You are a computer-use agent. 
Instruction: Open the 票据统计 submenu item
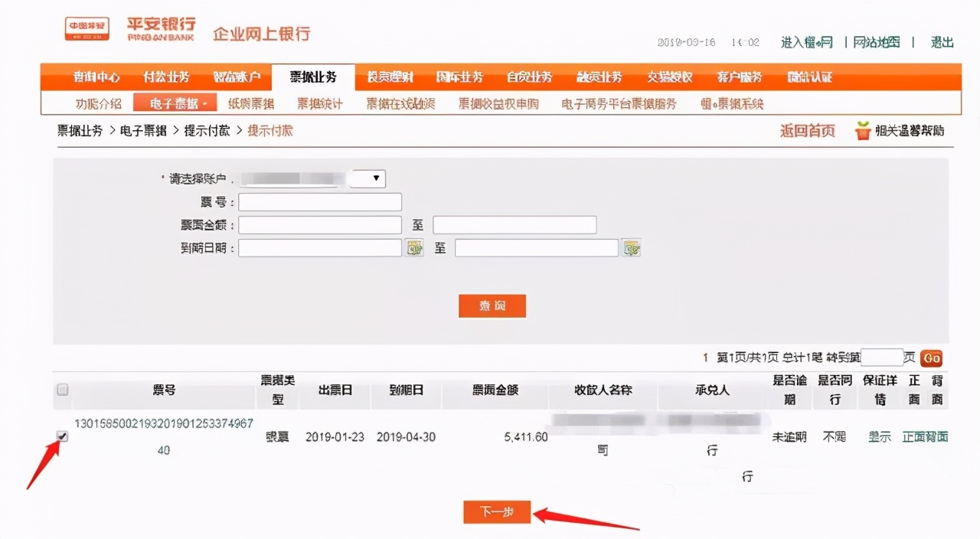(x=320, y=103)
